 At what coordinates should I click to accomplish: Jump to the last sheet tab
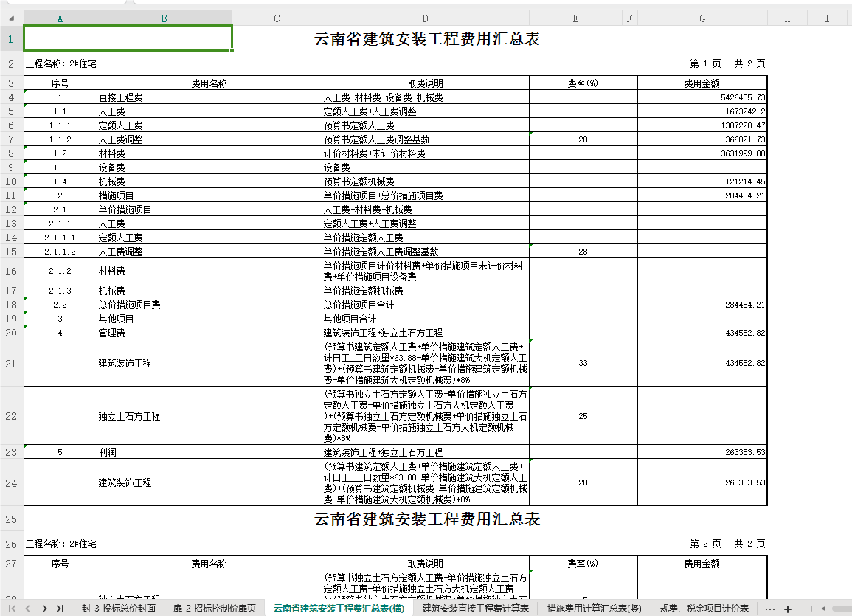(60, 609)
